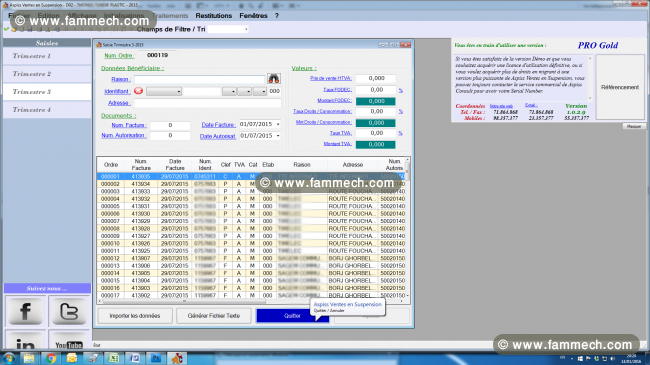
Task: Click into the Raison text field
Action: point(199,79)
